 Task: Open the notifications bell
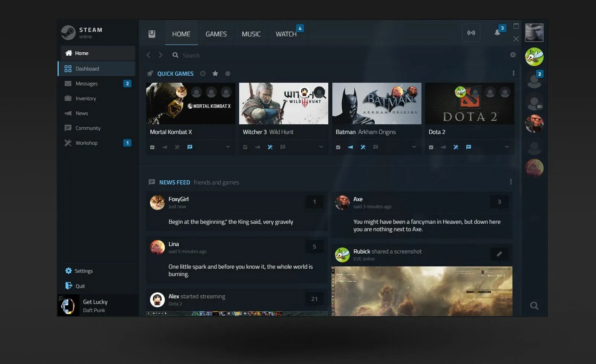pos(497,33)
